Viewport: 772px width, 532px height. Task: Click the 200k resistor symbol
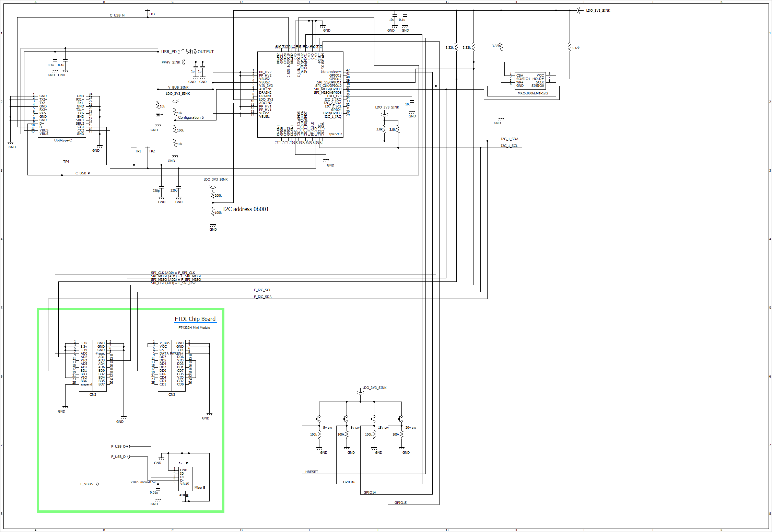pyautogui.click(x=213, y=195)
